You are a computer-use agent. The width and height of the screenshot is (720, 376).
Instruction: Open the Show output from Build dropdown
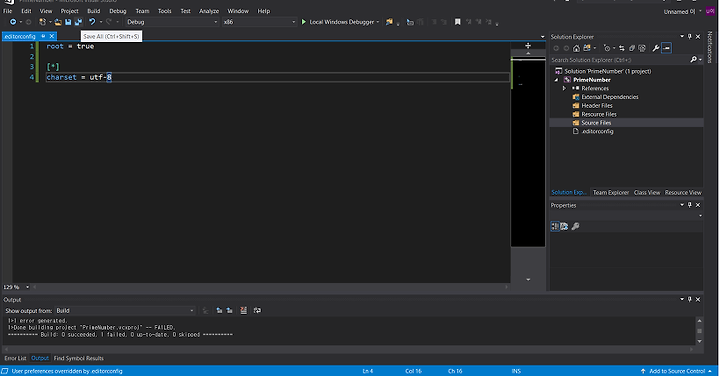[125, 310]
